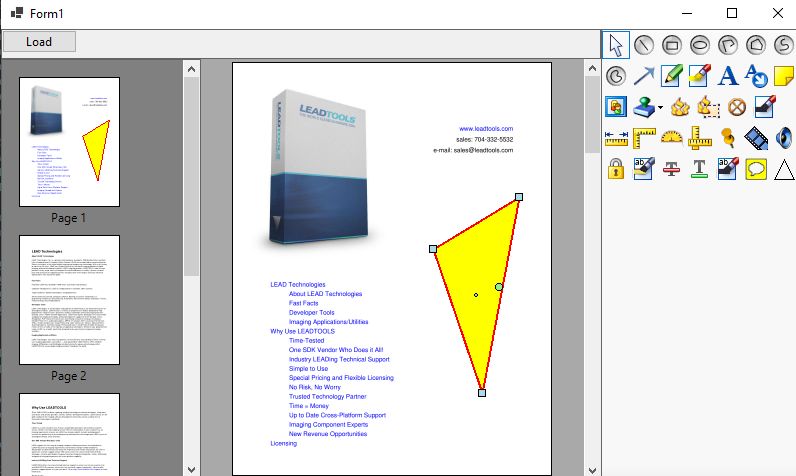Viewport: 796px width, 476px height.
Task: Select the Polyline annotation tool
Action: point(728,45)
